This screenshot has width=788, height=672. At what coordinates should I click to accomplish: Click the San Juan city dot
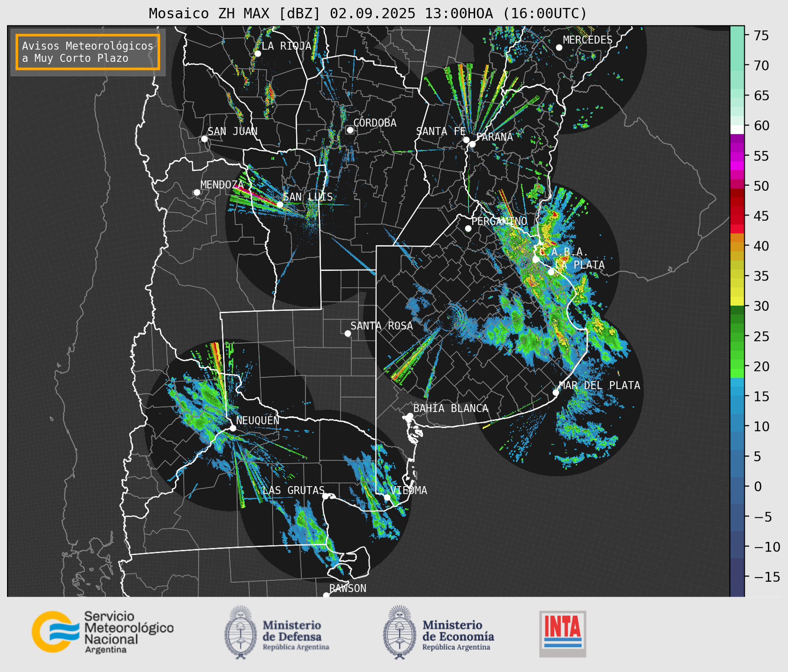[204, 139]
